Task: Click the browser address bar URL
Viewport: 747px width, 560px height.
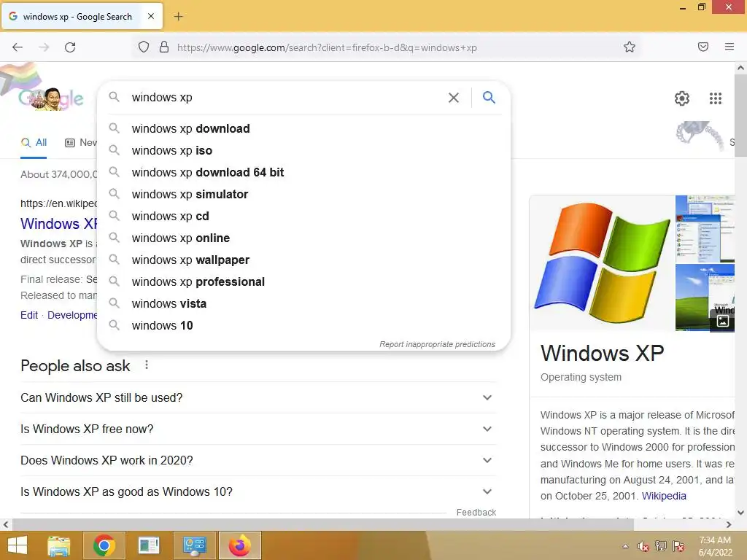Action: pyautogui.click(x=327, y=47)
